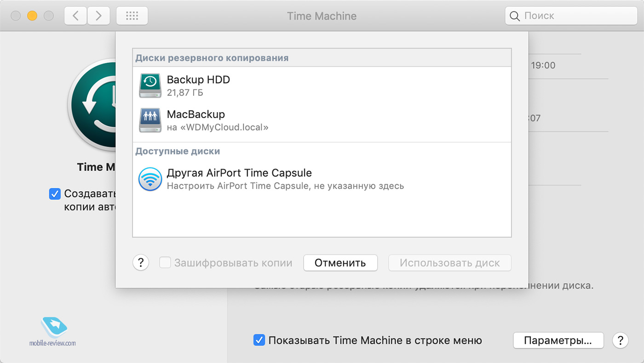Screen dimensions: 644x363
Task: Click Настроить AirPort Time Capsule description
Action: [285, 186]
